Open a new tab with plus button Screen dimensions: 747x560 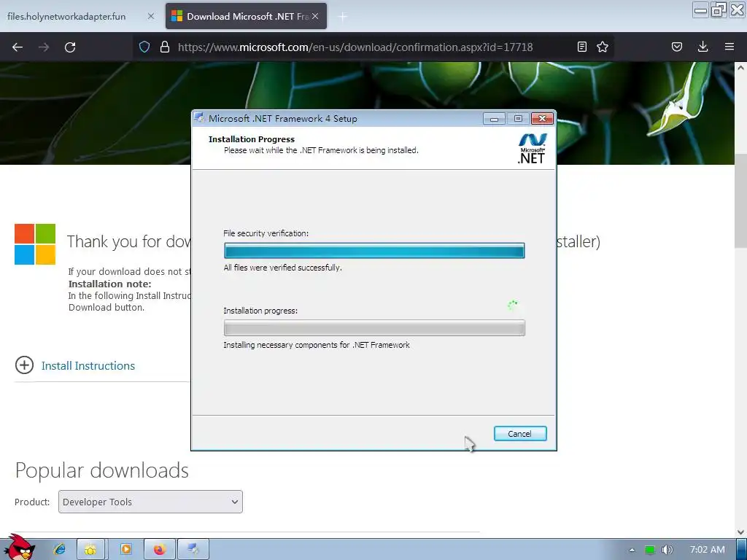click(x=343, y=17)
